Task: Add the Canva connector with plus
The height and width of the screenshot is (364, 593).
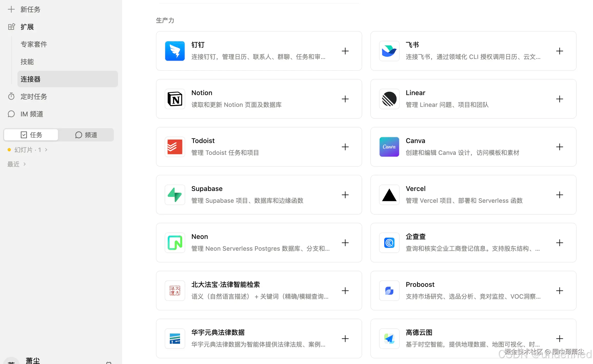Action: (x=560, y=147)
